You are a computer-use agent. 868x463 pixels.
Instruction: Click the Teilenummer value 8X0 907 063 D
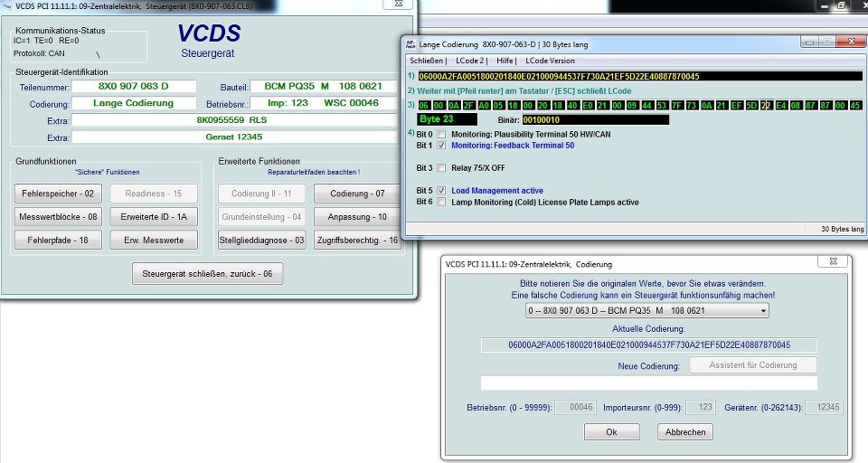[x=134, y=87]
